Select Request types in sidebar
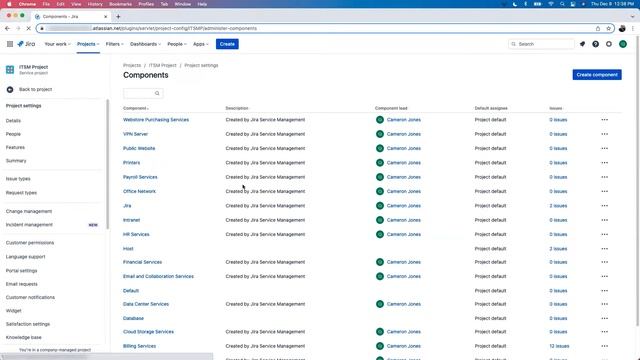Screen dimensions: 640x360 coord(21,193)
